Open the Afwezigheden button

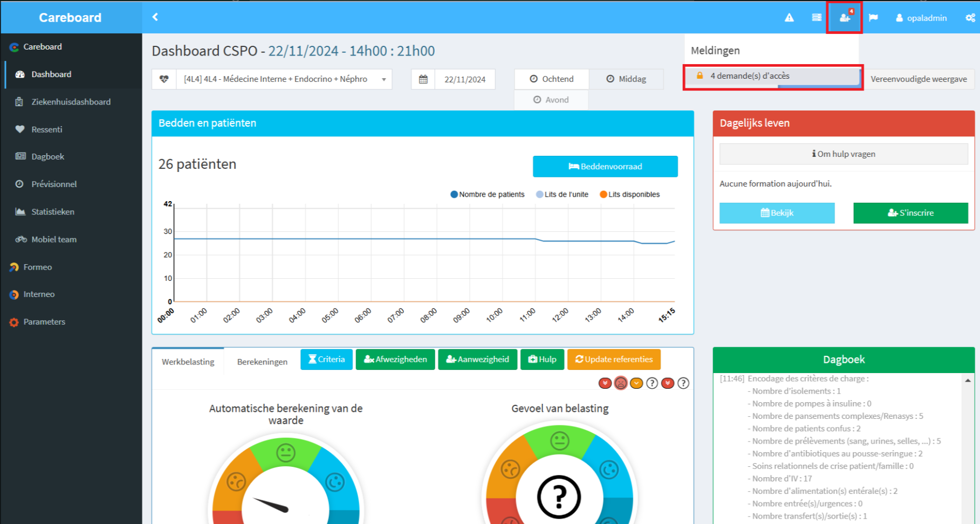395,360
